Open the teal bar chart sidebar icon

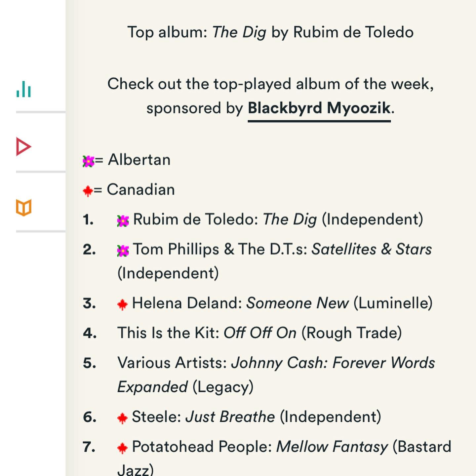23,89
